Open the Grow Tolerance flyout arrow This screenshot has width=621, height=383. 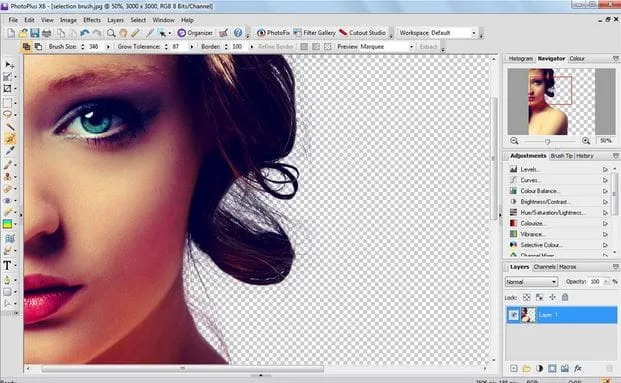[192, 47]
